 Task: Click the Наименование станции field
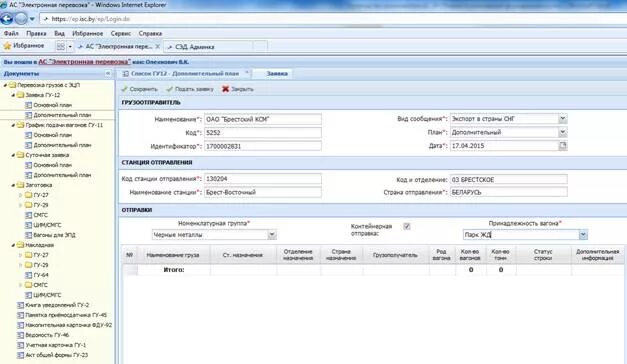point(263,192)
